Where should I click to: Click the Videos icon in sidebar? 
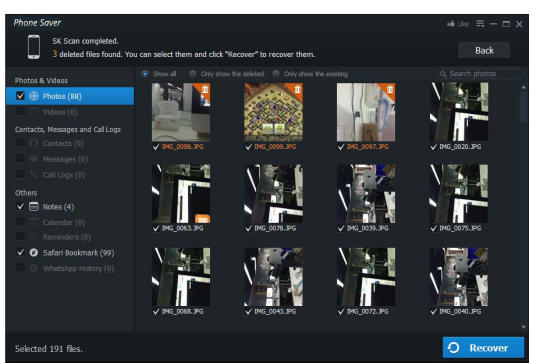coord(34,112)
